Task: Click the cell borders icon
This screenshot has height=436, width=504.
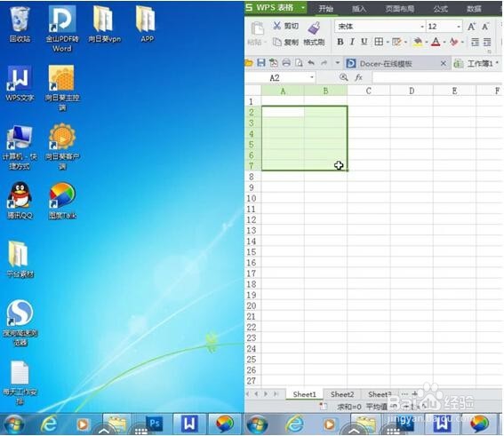Action: (379, 42)
